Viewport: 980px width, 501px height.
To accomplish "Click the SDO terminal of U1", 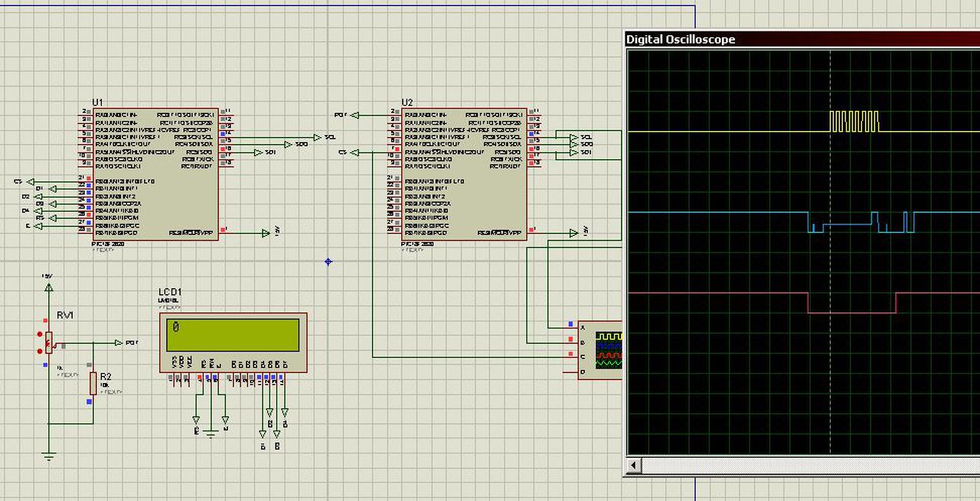I will click(x=296, y=144).
